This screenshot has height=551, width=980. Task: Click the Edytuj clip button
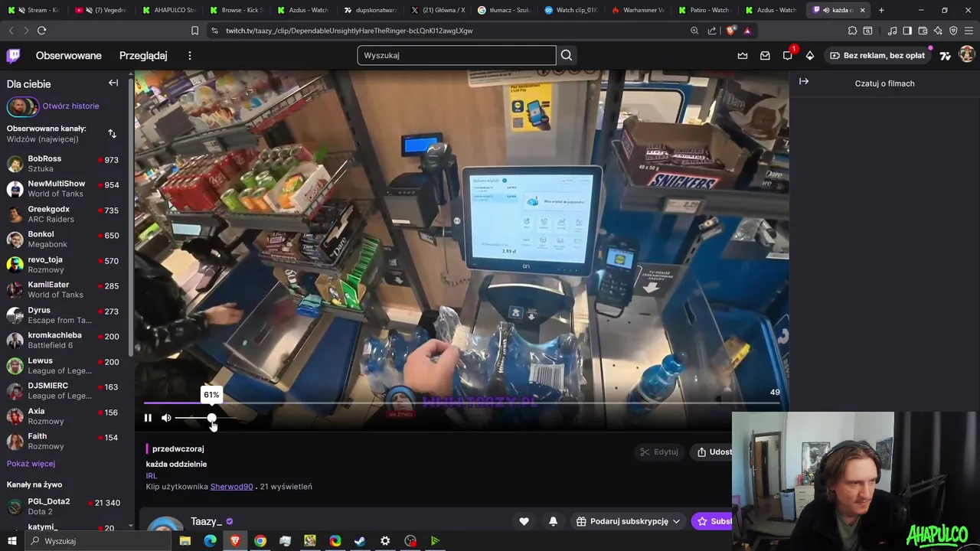[660, 452]
